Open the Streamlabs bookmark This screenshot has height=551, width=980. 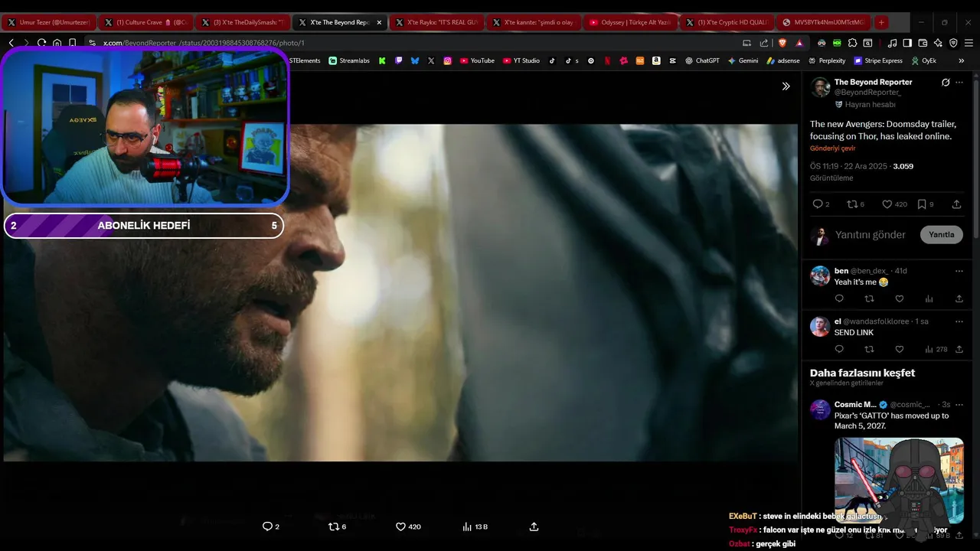349,60
